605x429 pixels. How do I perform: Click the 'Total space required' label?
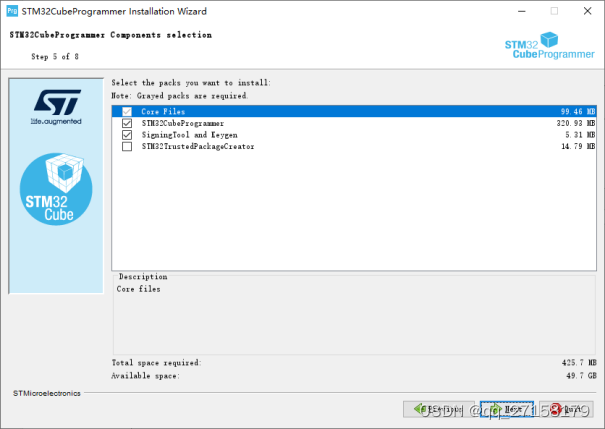click(156, 363)
